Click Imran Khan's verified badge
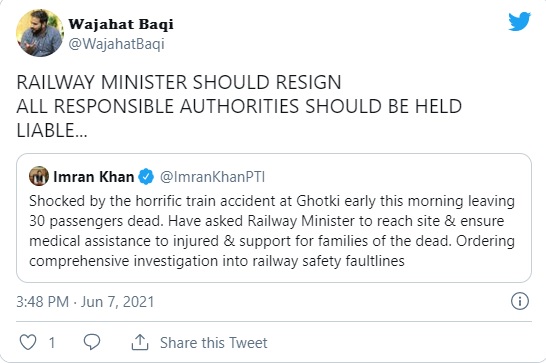Screen dimensions: 546x363 tap(146, 177)
